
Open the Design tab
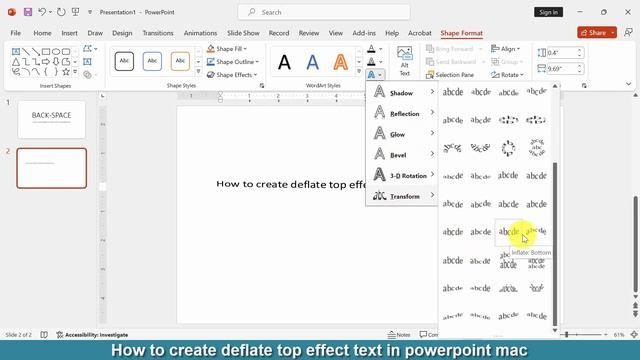122,33
